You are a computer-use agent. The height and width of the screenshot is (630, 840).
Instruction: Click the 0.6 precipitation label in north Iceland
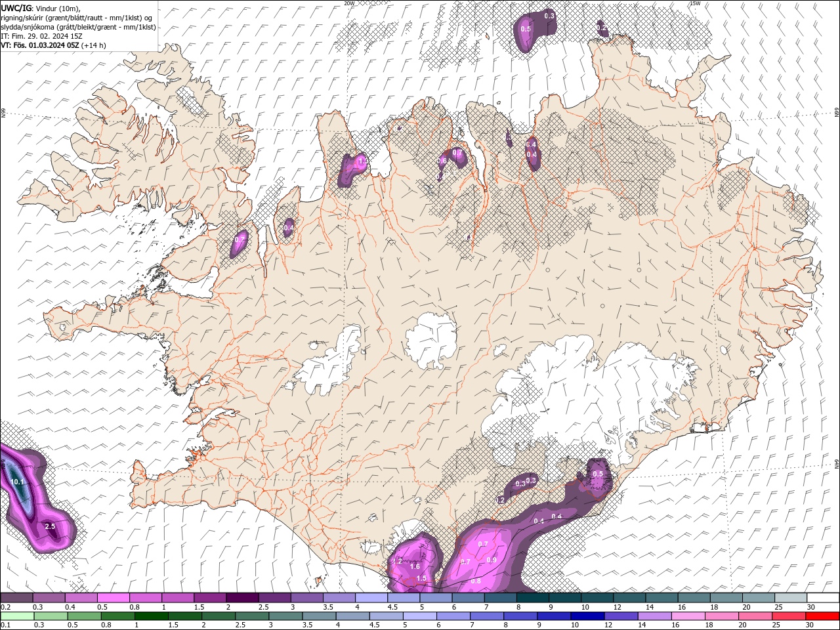pos(442,161)
